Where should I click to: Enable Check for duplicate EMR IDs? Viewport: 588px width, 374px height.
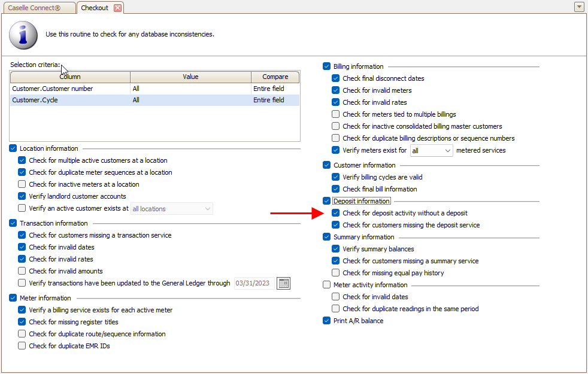pos(22,346)
